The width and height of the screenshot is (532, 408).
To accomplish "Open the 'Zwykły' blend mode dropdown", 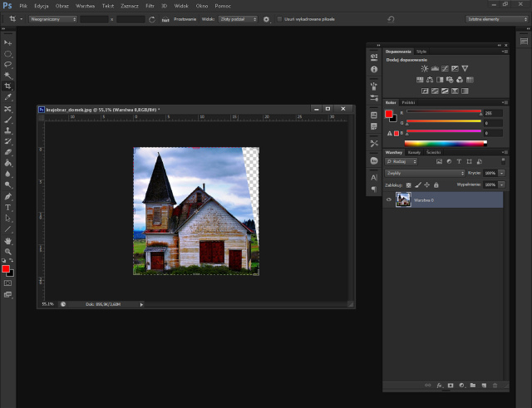I will 425,173.
